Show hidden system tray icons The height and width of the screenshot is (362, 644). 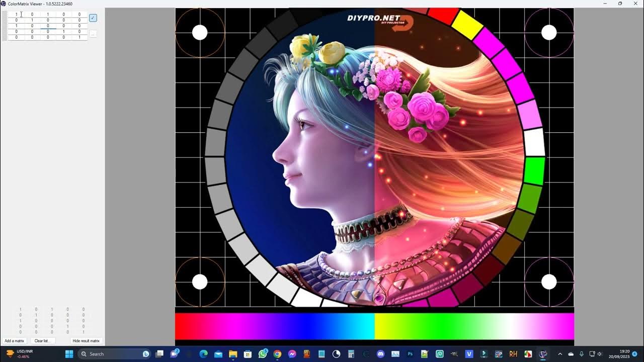560,354
